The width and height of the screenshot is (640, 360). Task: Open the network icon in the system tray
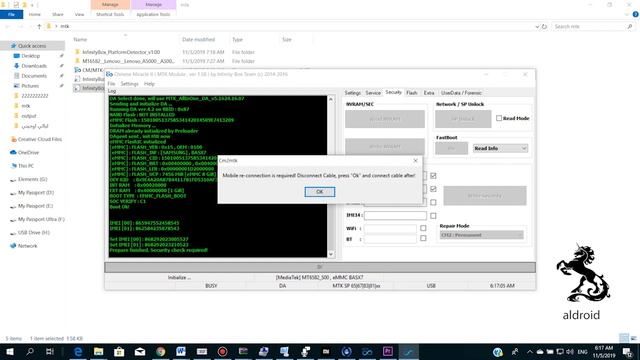tap(560, 352)
